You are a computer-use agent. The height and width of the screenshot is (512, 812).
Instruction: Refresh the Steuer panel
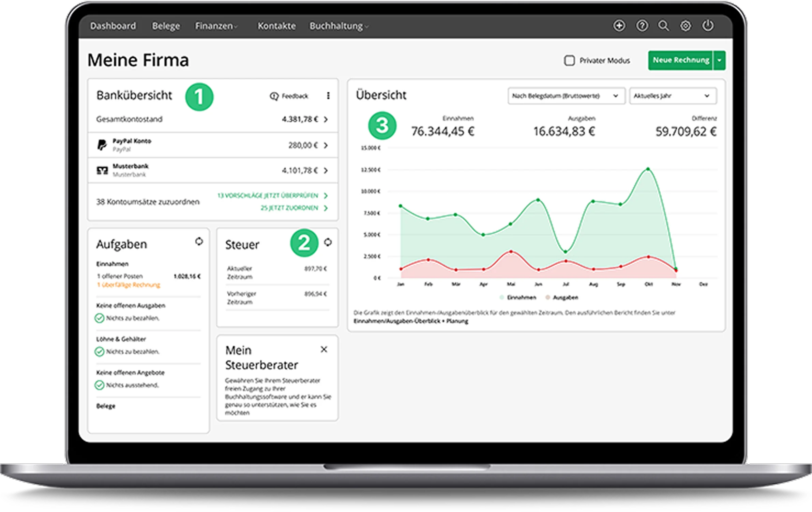(328, 242)
